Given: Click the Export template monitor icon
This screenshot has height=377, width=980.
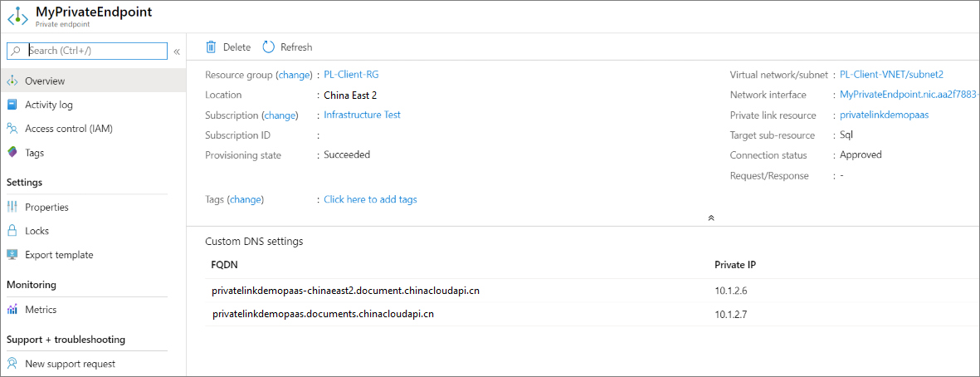Looking at the screenshot, I should click(12, 254).
